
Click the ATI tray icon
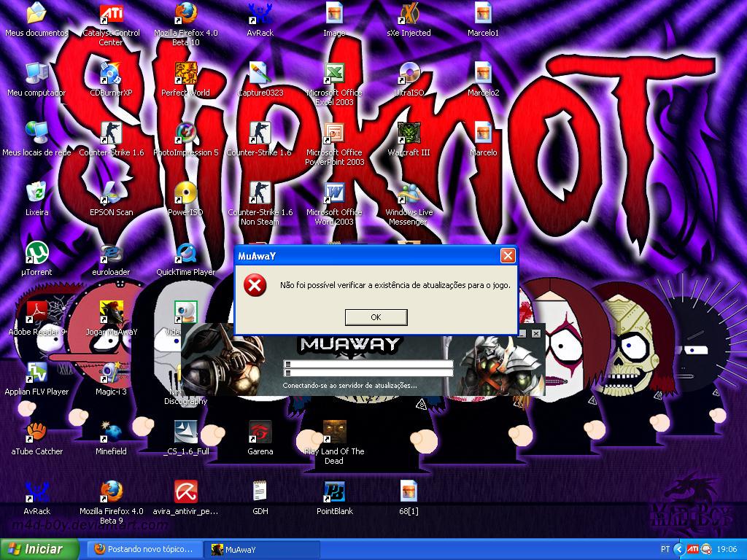pos(693,549)
